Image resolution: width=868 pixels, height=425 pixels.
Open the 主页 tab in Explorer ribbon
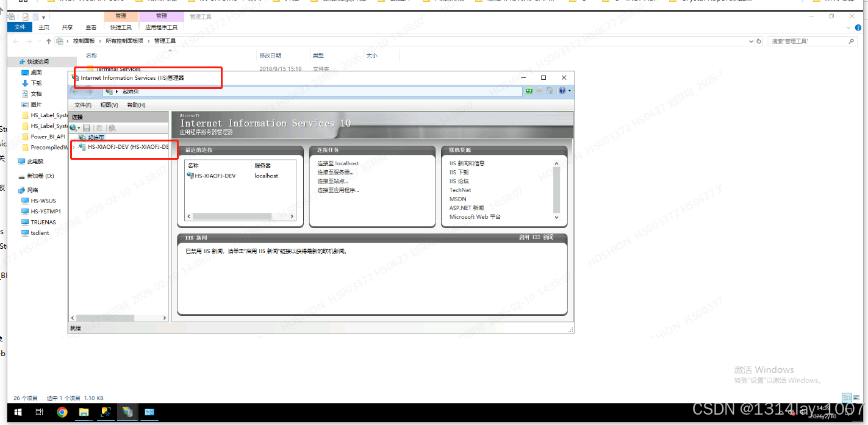click(44, 27)
